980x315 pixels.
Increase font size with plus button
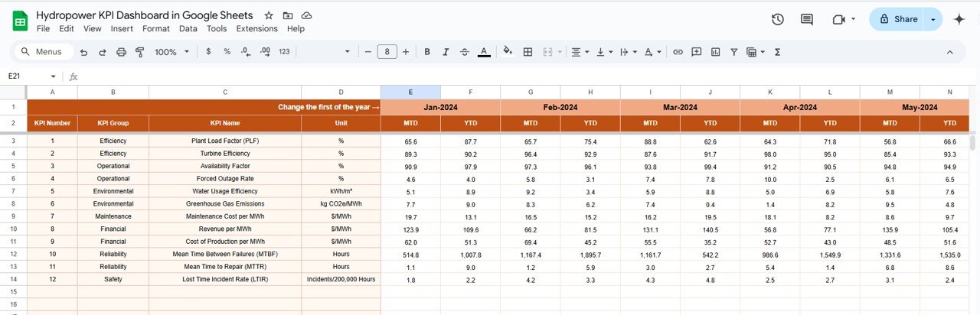(406, 52)
